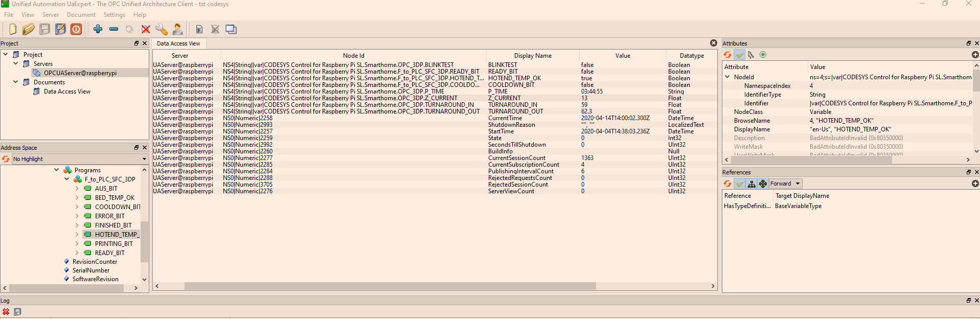The width and height of the screenshot is (980, 319).
Task: Expand the AUS_BIT tree node
Action: tap(77, 188)
